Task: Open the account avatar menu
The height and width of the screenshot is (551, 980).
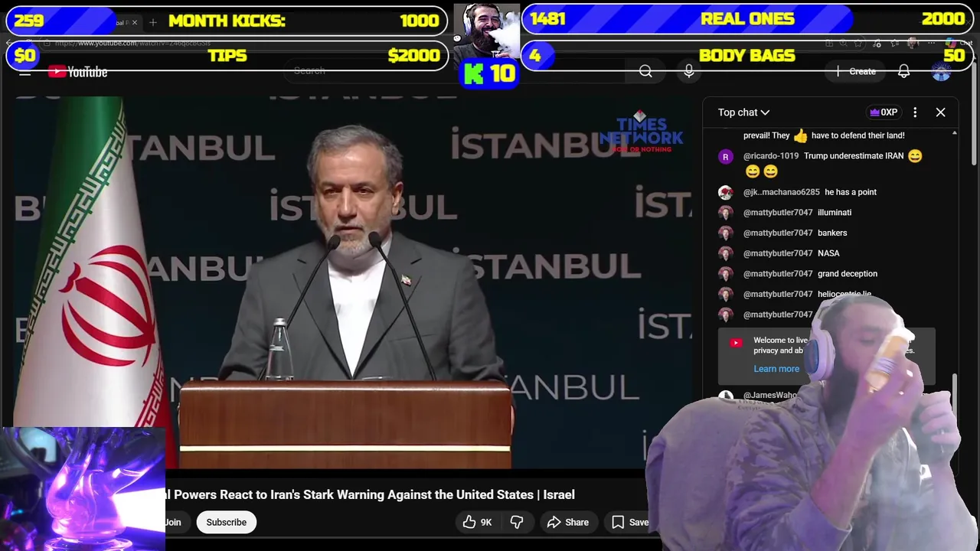Action: (941, 71)
